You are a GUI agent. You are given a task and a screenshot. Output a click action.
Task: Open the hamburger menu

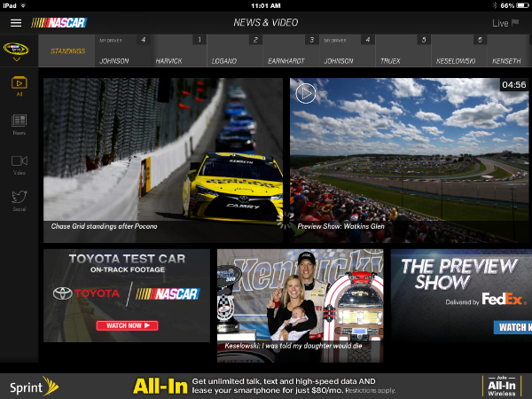(x=16, y=23)
